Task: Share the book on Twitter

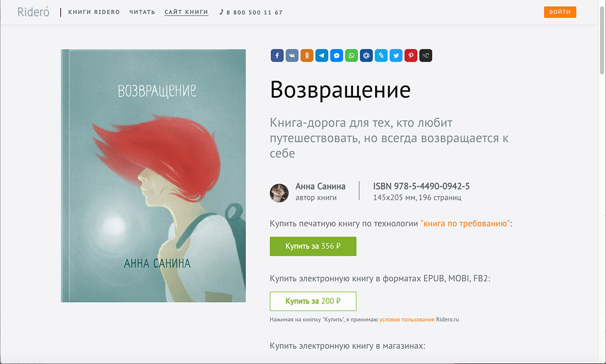Action: tap(396, 56)
